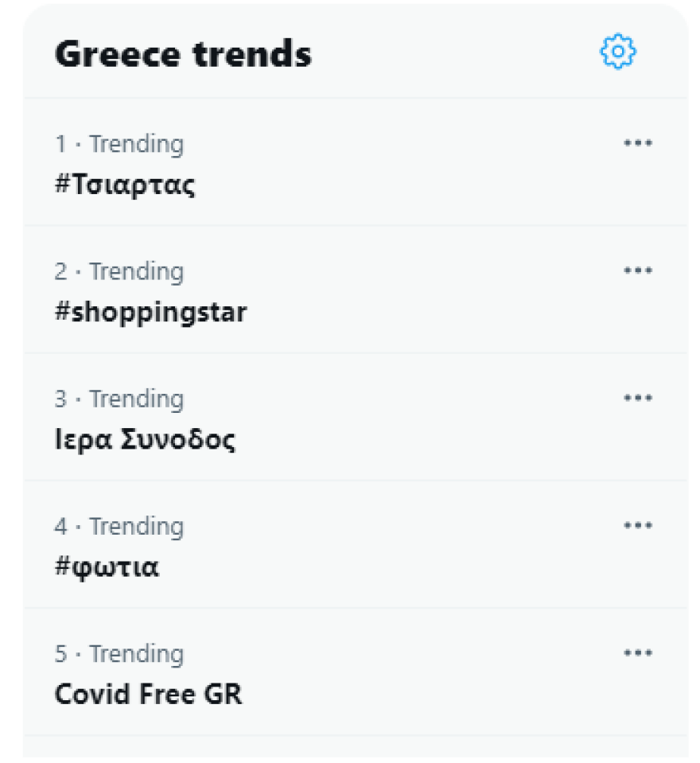The width and height of the screenshot is (700, 763).
Task: Select the row labeled 1 · Trending
Action: pos(119,144)
